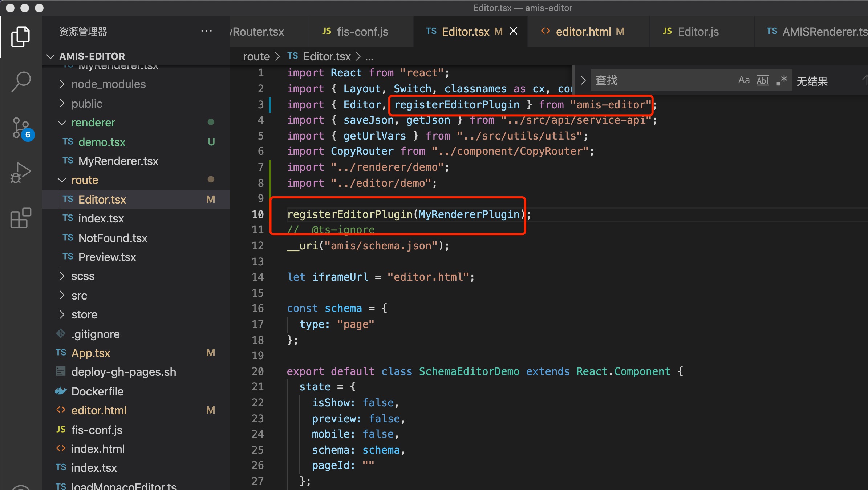Click line number 10 in gutter
868x490 pixels.
[257, 214]
